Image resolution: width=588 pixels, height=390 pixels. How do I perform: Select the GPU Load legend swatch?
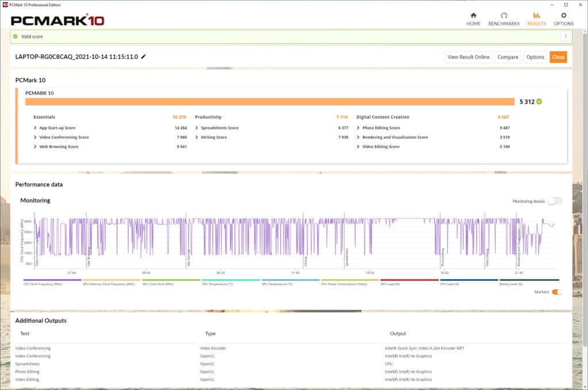coord(409,280)
